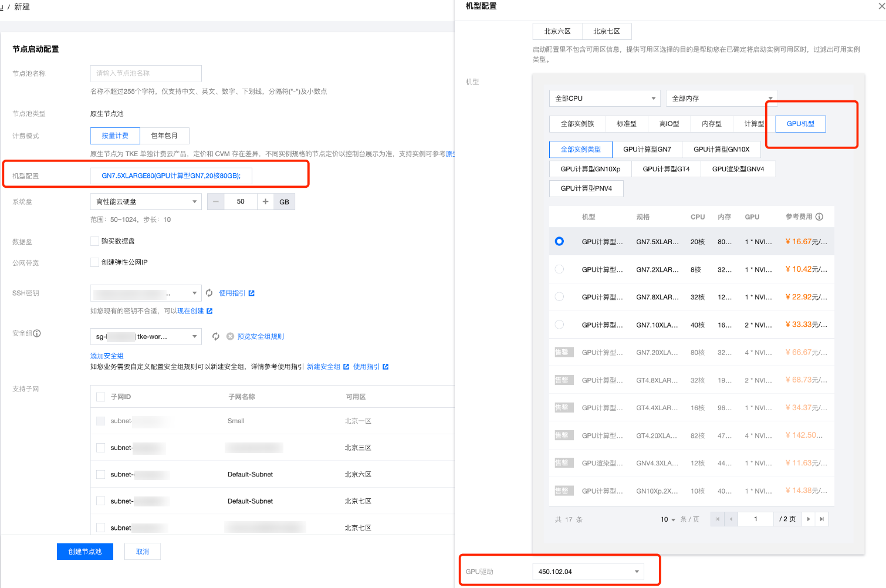
Task: Refresh the security group list
Action: [x=216, y=336]
